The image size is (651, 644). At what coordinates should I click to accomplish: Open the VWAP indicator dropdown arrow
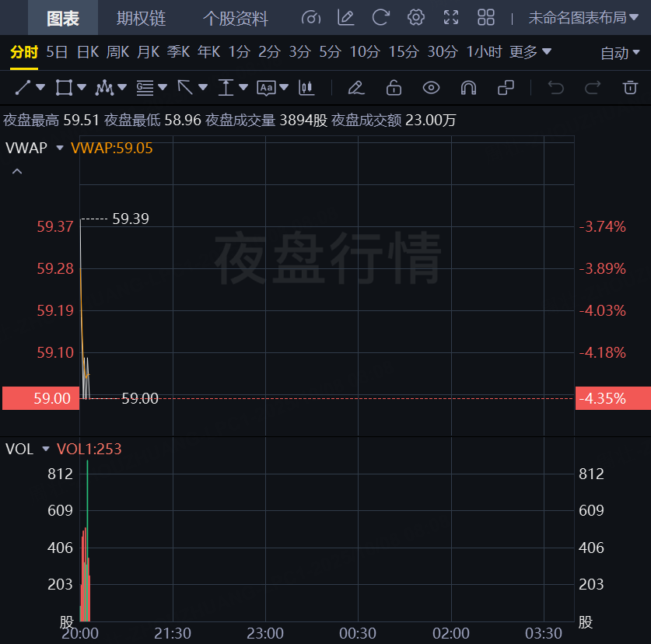pos(60,148)
